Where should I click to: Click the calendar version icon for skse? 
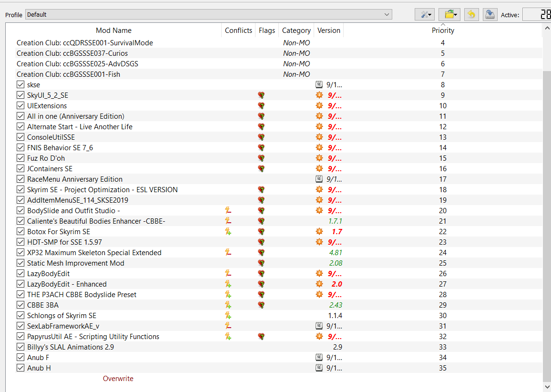(319, 84)
